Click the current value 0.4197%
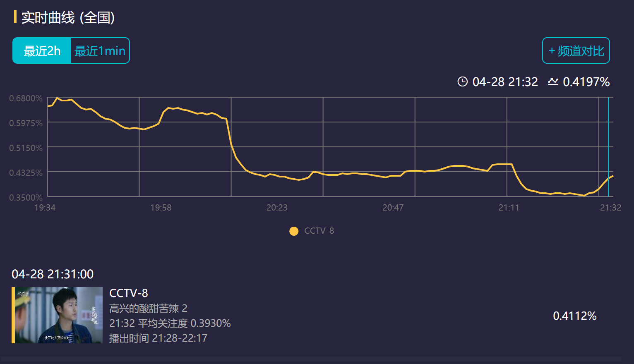 click(586, 82)
